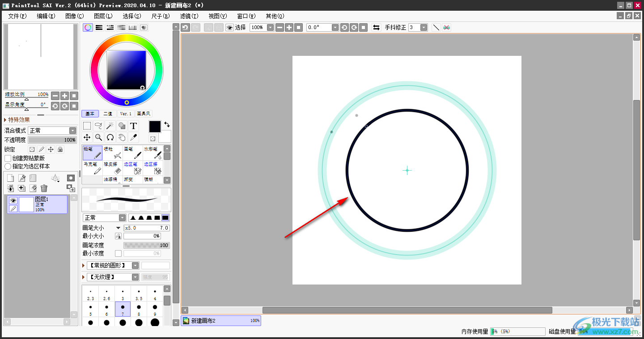Choose the 橡皮擦 eraser tool
Image resolution: width=644 pixels, height=339 pixels.
tap(113, 168)
